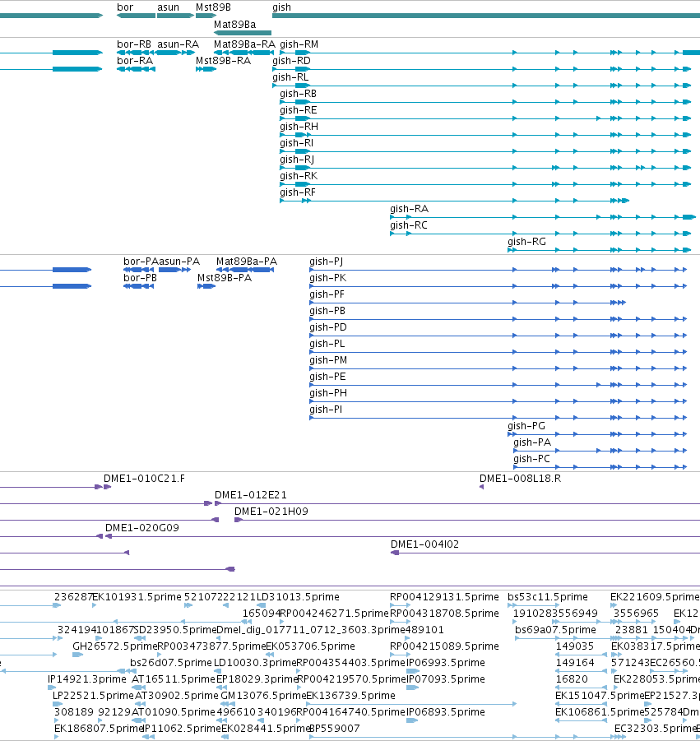700x741 pixels.
Task: Click transcript label gish-RL
Action: click(x=290, y=77)
